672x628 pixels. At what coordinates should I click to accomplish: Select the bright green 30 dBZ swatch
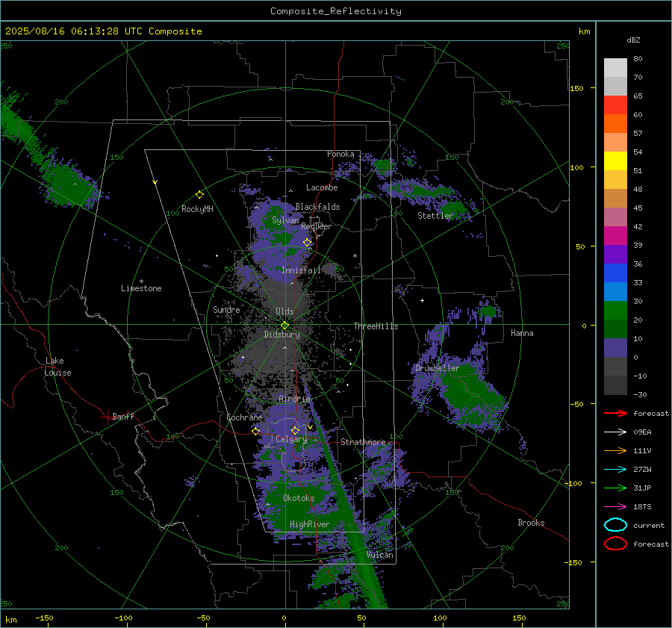[615, 310]
